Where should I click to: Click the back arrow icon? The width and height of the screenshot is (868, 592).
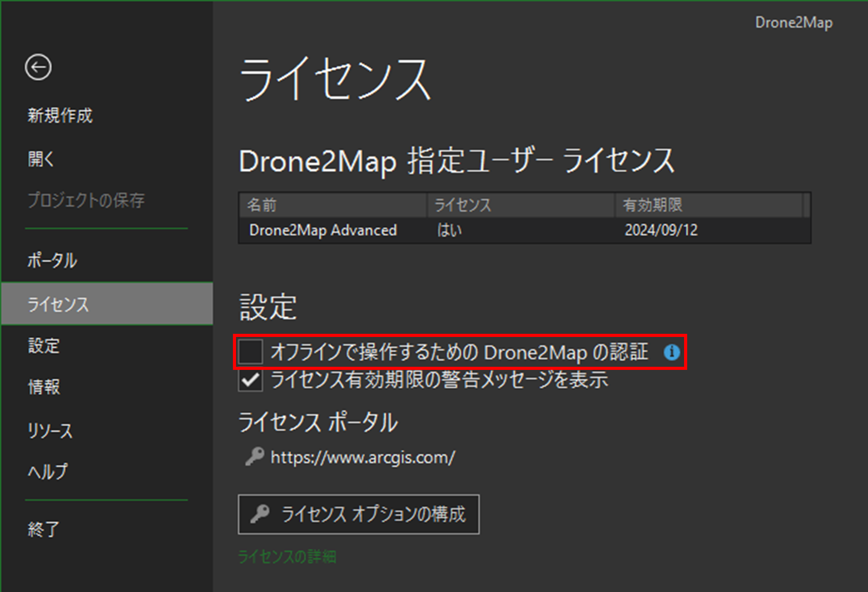[x=38, y=67]
